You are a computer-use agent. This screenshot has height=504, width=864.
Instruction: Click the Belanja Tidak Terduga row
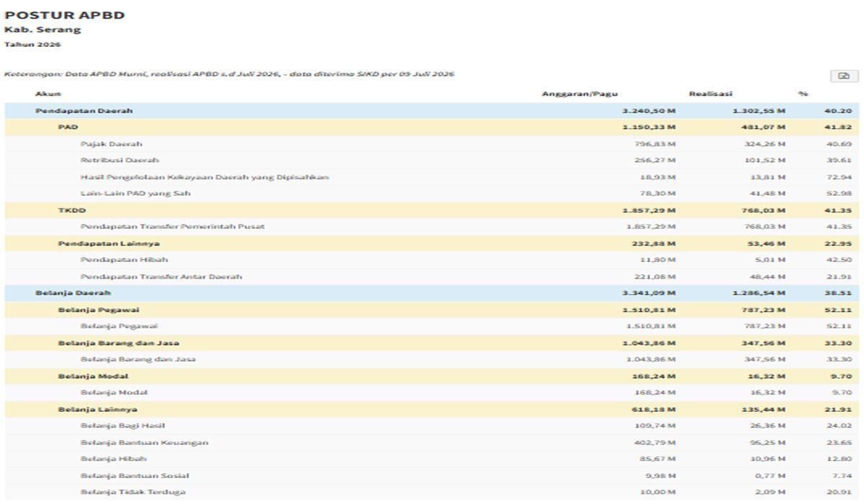[432, 492]
